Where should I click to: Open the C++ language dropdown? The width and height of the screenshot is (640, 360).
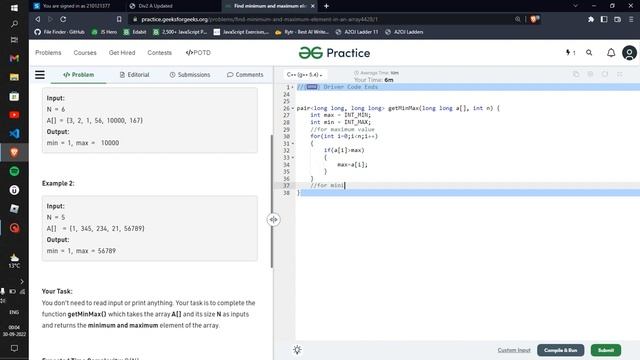coord(304,75)
